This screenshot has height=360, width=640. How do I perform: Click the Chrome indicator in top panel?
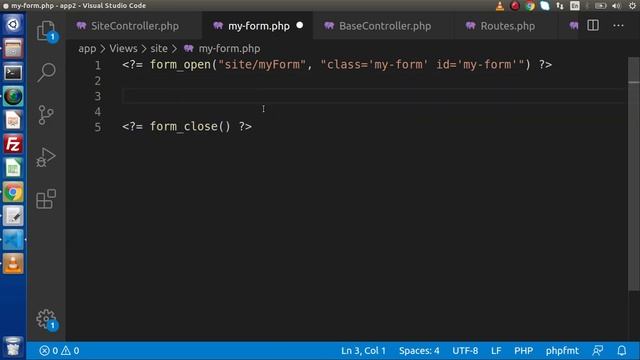click(x=530, y=6)
